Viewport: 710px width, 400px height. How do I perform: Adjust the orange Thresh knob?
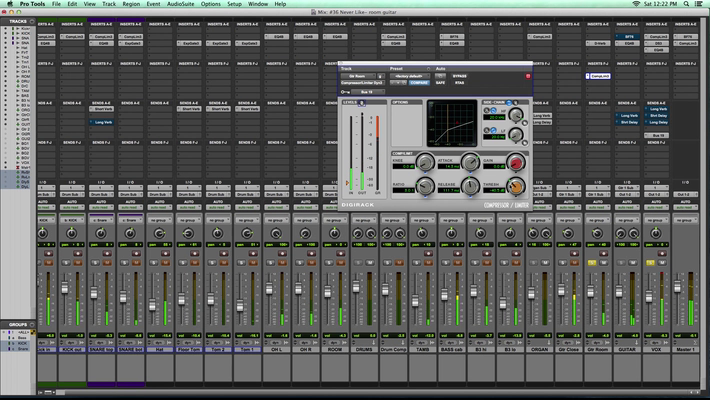point(515,186)
